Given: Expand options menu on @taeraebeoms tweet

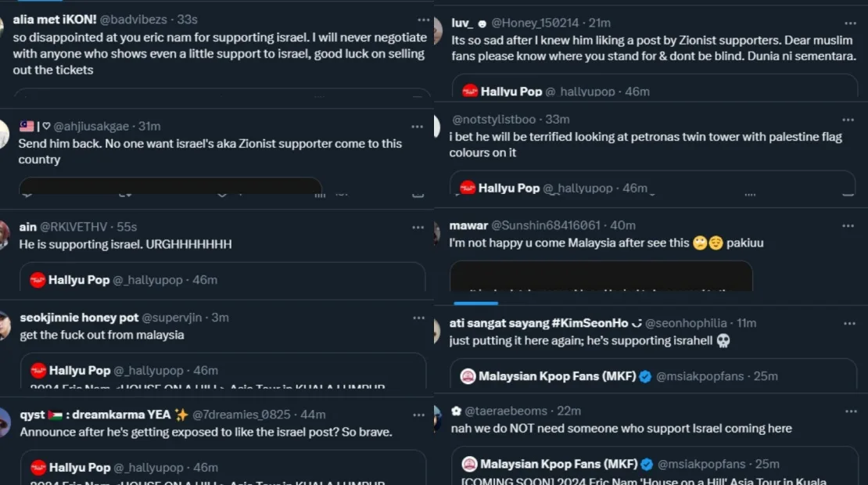Looking at the screenshot, I should pos(848,411).
